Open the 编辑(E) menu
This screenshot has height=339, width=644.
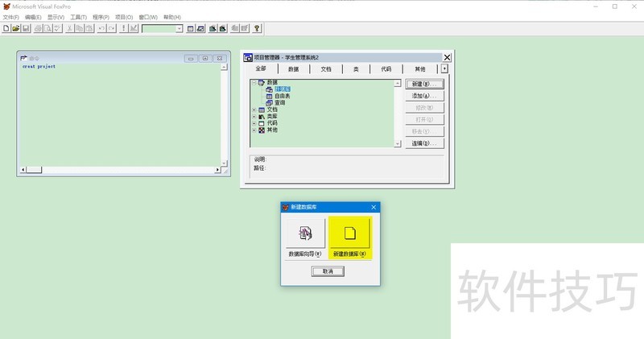pos(33,17)
